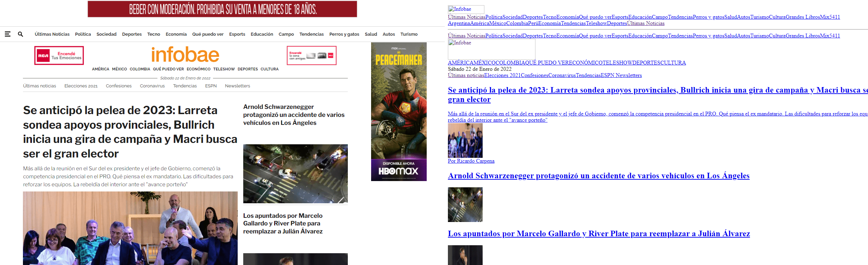Open the black Larreta 2023 headline
This screenshot has width=868, height=265.
130,132
